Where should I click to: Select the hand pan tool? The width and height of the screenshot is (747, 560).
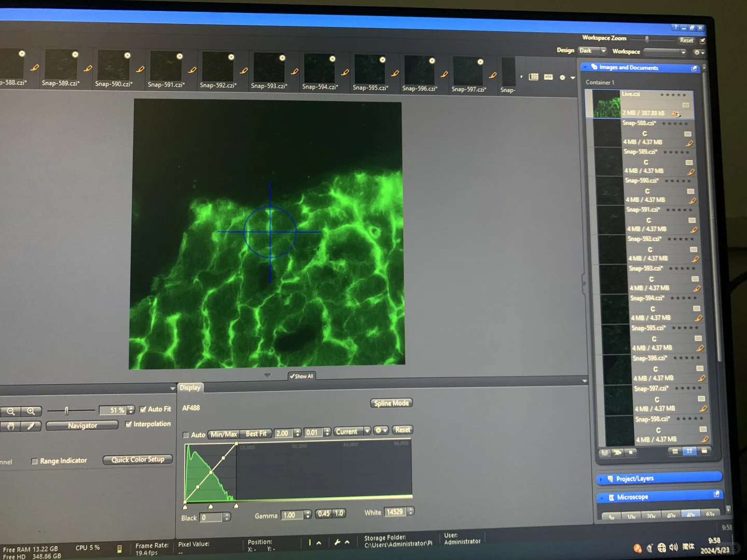tap(11, 426)
